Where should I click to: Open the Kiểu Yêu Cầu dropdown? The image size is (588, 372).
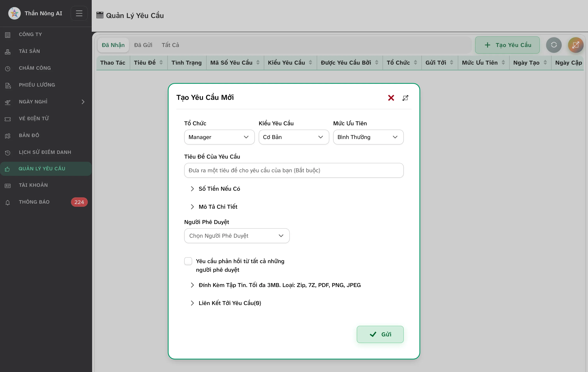click(294, 137)
